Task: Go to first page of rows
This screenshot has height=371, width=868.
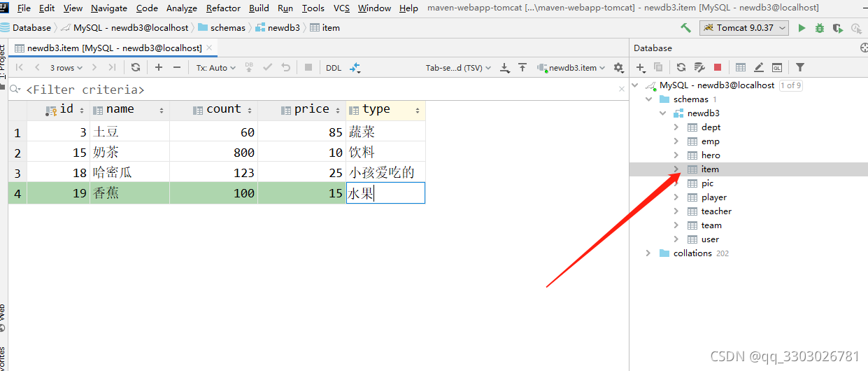Action: (x=20, y=67)
